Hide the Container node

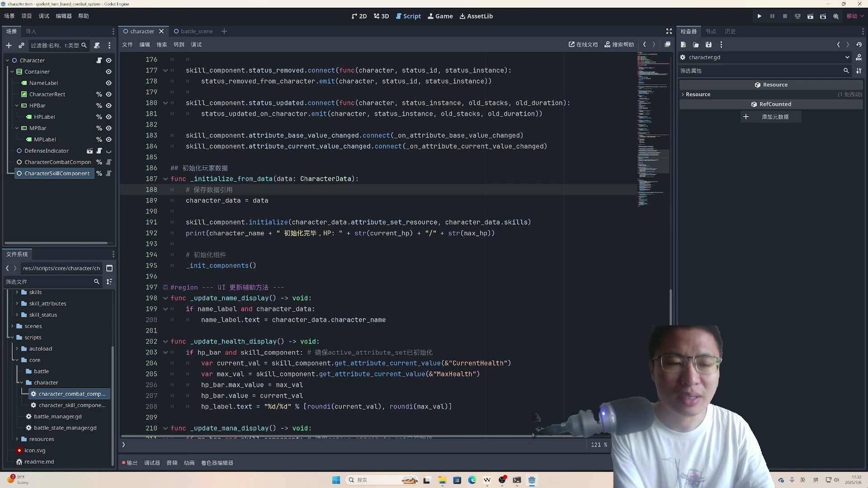pos(109,72)
